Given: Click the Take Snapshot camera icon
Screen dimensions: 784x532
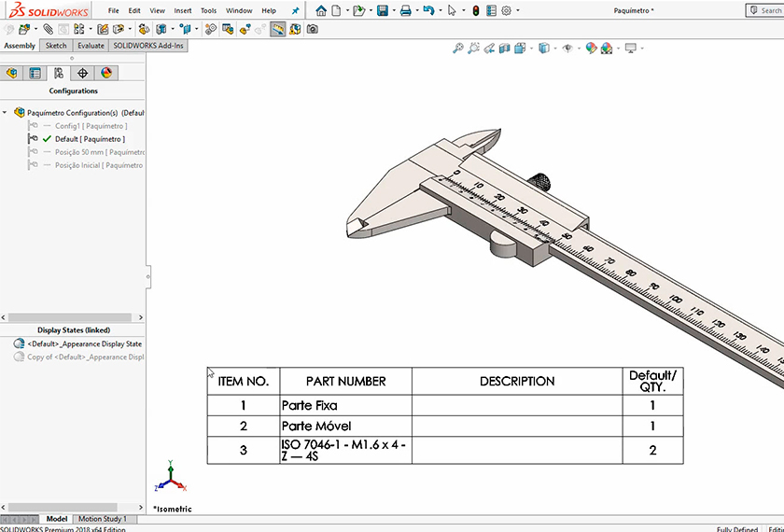Looking at the screenshot, I should 312,29.
